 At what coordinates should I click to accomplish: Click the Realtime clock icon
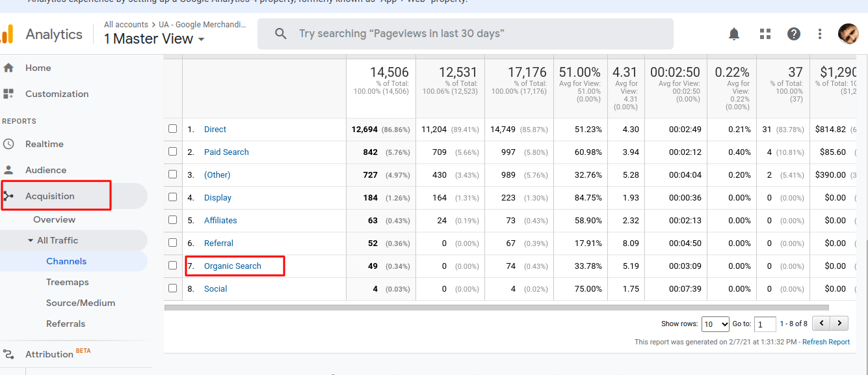[x=8, y=144]
